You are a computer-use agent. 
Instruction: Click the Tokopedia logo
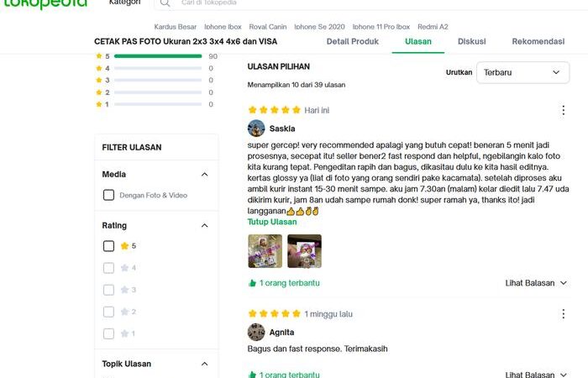point(45,3)
